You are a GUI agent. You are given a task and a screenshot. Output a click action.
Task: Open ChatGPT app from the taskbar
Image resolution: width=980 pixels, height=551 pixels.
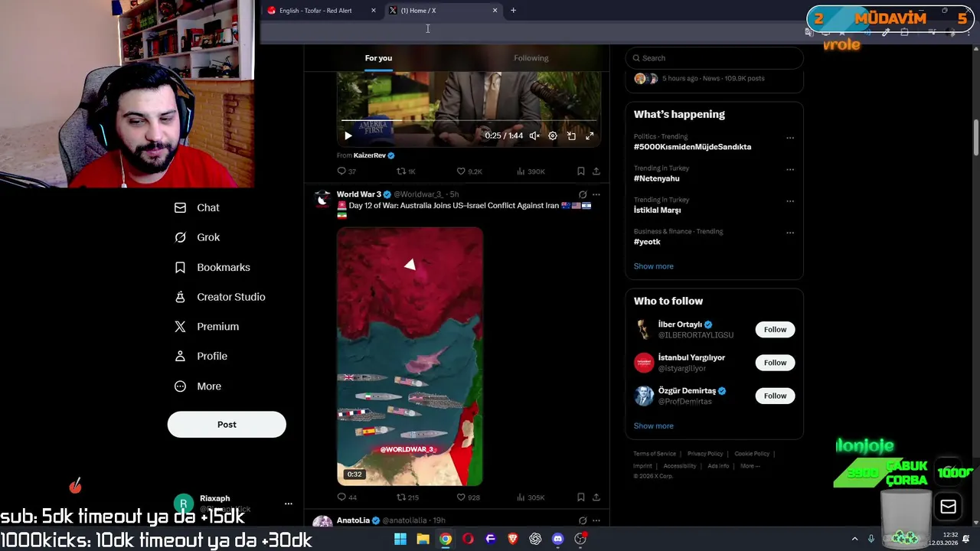pyautogui.click(x=535, y=539)
